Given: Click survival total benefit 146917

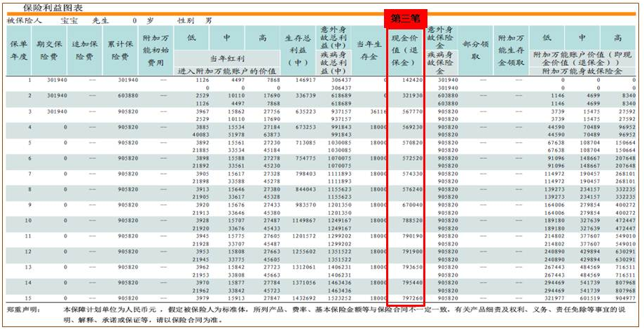Looking at the screenshot, I should (305, 80).
